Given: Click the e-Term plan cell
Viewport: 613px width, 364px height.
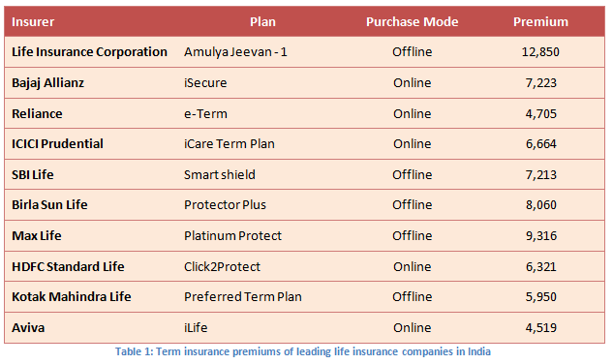Looking at the screenshot, I should [205, 114].
